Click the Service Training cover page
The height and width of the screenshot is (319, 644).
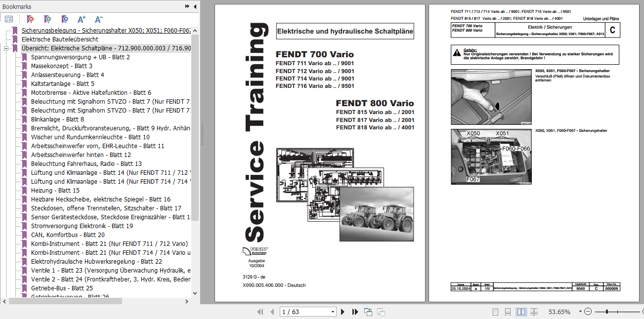click(x=320, y=153)
